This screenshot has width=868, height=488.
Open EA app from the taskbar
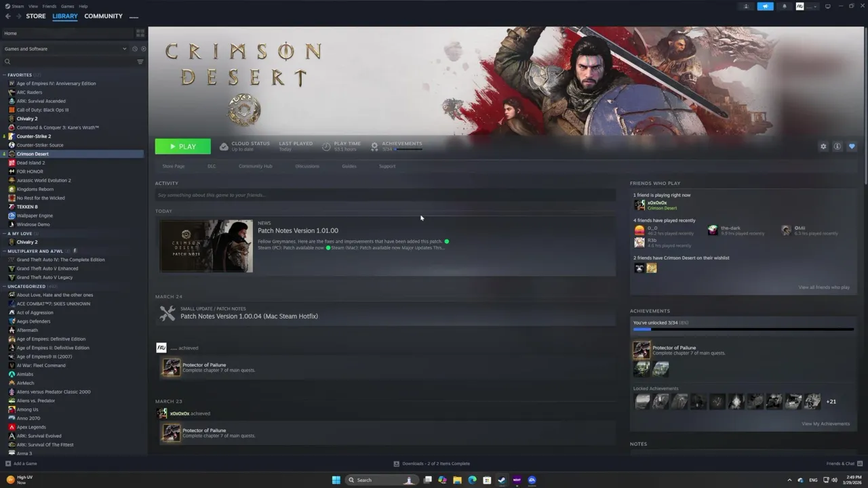(x=532, y=480)
